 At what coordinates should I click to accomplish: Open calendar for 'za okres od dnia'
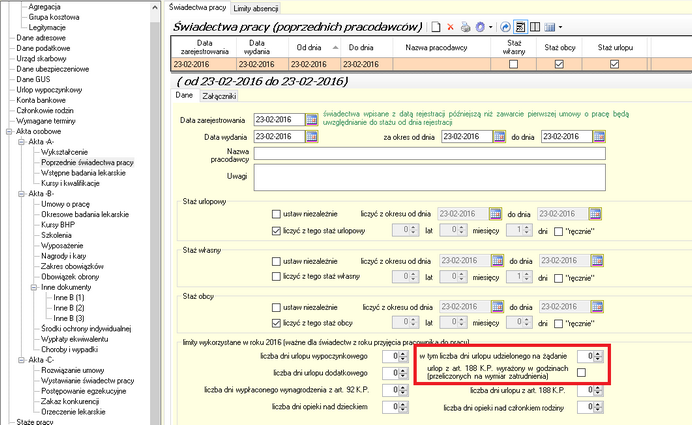click(499, 136)
